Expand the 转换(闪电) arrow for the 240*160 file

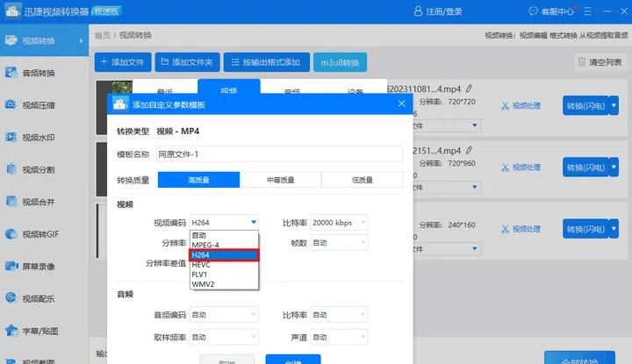pyautogui.click(x=614, y=229)
